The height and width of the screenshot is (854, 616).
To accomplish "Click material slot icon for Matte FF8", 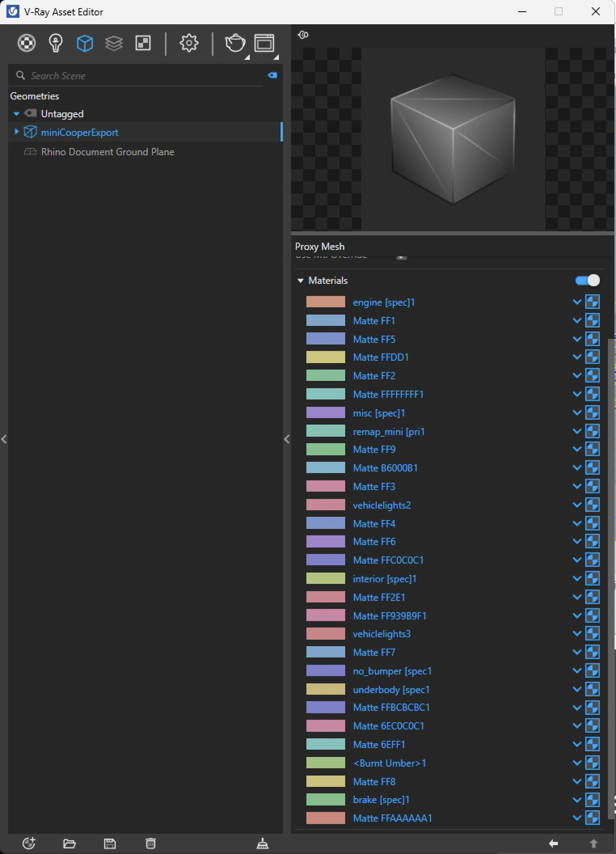I will (593, 781).
